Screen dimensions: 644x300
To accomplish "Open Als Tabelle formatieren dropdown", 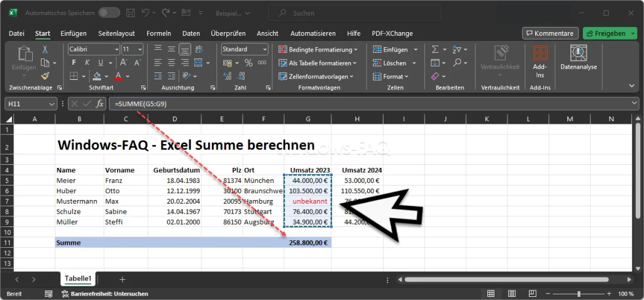I will click(x=317, y=64).
